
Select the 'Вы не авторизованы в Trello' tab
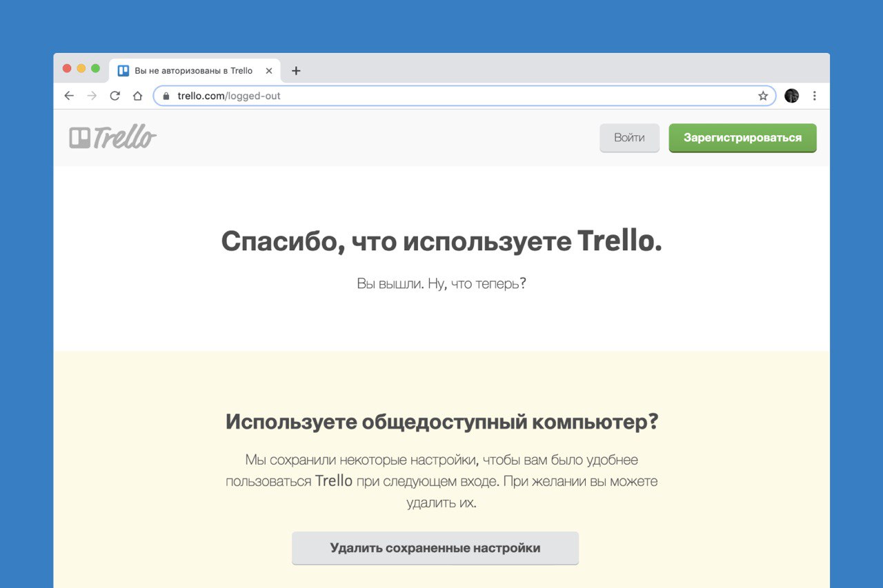(x=195, y=70)
